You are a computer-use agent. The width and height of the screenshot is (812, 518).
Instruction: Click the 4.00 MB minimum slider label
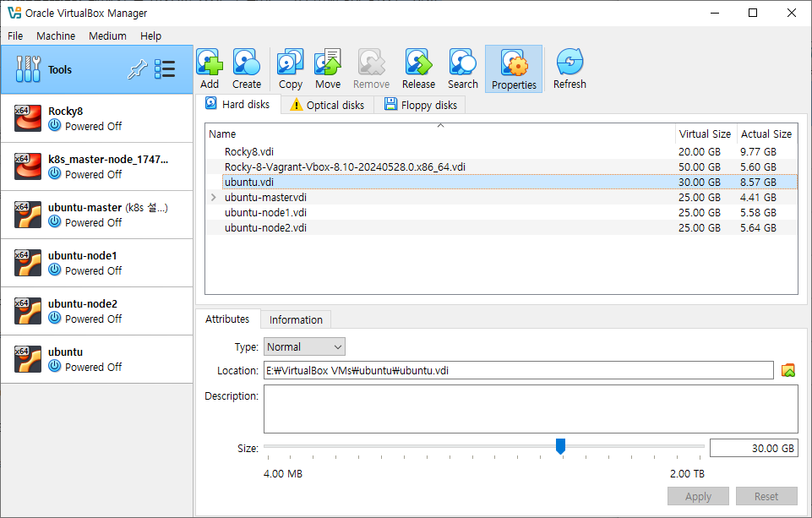click(283, 473)
